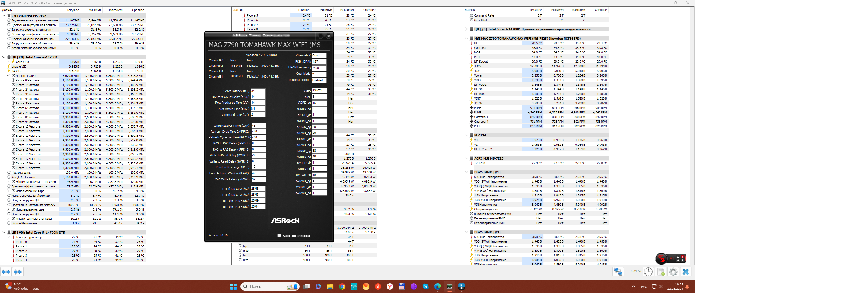Click the right panel vertical scrollbar
Image resolution: width=868 pixels, height=293 pixels.
point(692,40)
